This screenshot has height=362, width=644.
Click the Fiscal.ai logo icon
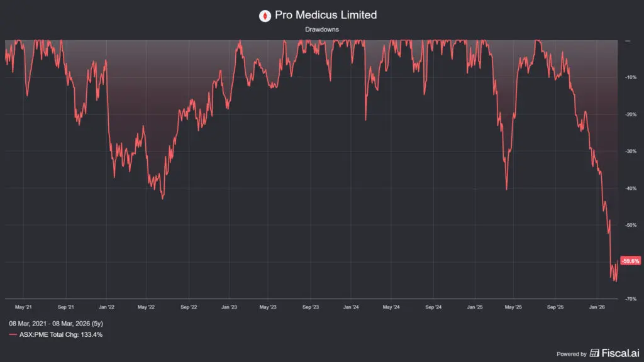coord(595,353)
